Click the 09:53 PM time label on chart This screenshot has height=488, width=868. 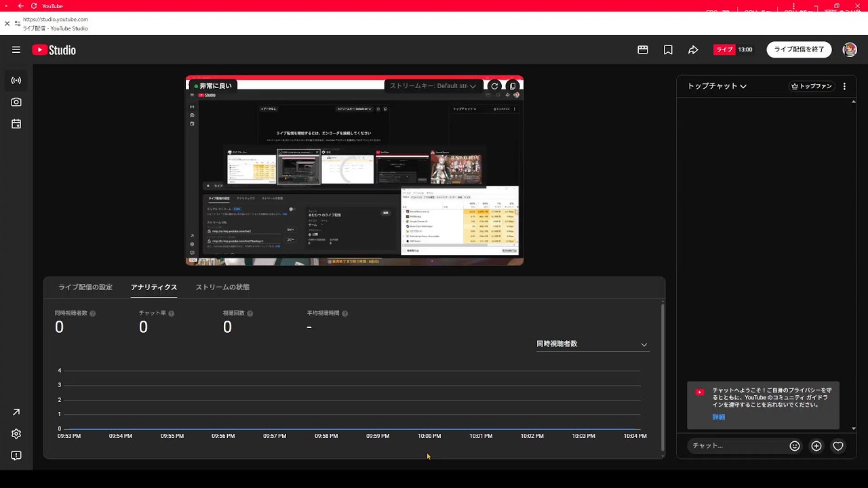[x=69, y=436]
